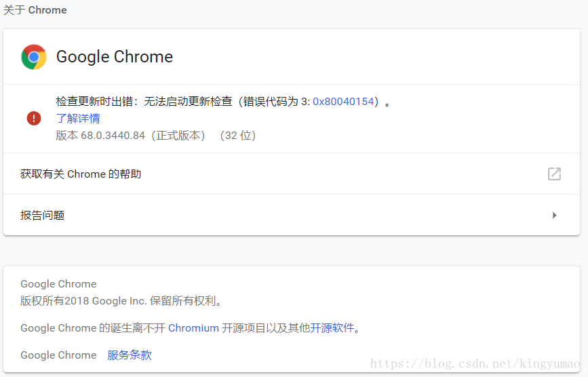Screen dimensions: 588x377
Task: Open error code link 0x80040154
Action: click(x=343, y=102)
